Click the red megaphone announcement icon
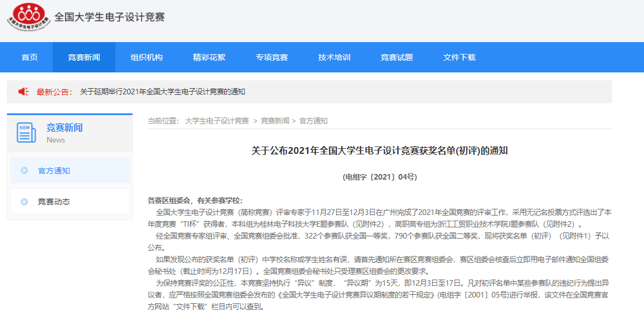The image size is (644, 311). click(24, 92)
